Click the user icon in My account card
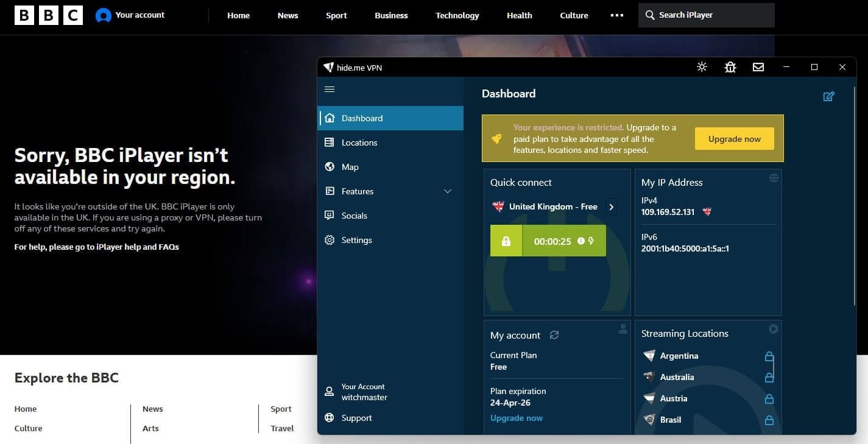 click(x=623, y=329)
